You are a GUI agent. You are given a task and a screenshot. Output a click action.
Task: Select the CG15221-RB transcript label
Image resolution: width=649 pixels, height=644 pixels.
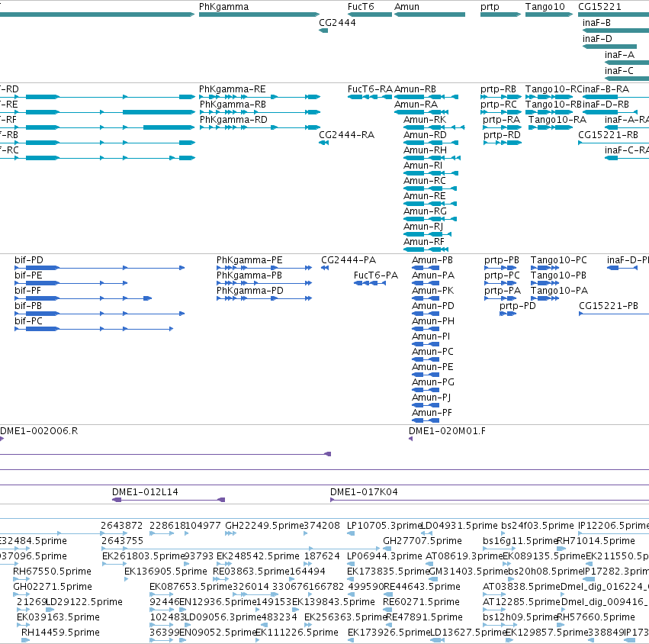(x=608, y=135)
